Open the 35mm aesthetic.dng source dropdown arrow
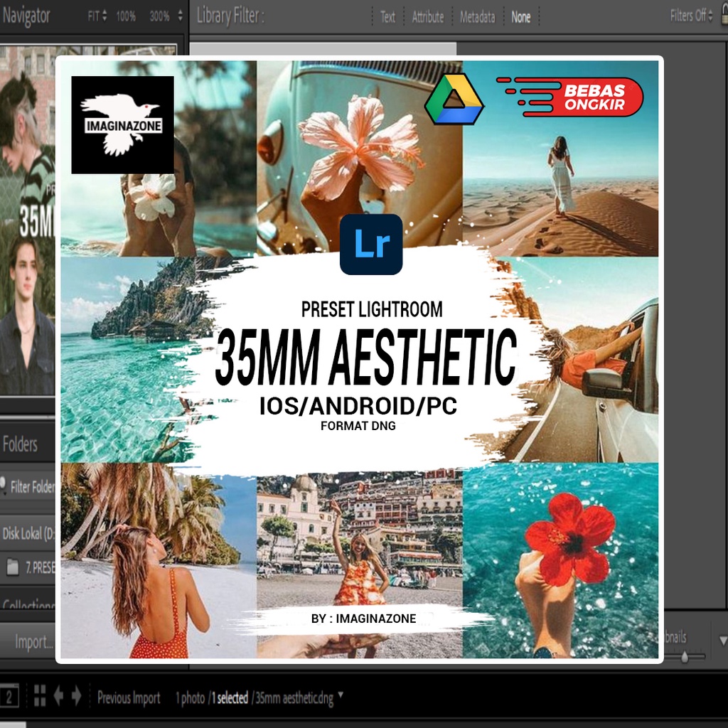The height and width of the screenshot is (728, 728). [341, 695]
